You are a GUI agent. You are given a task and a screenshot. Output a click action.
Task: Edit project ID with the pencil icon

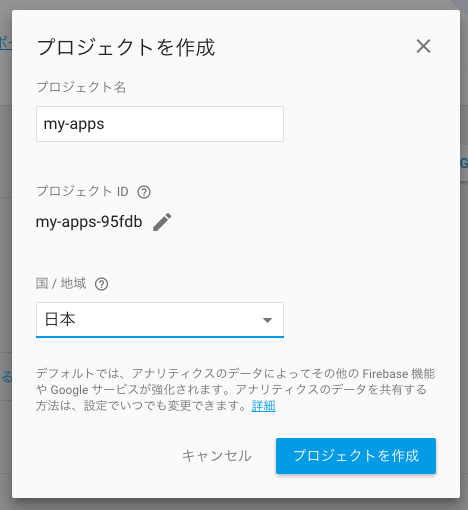[162, 222]
